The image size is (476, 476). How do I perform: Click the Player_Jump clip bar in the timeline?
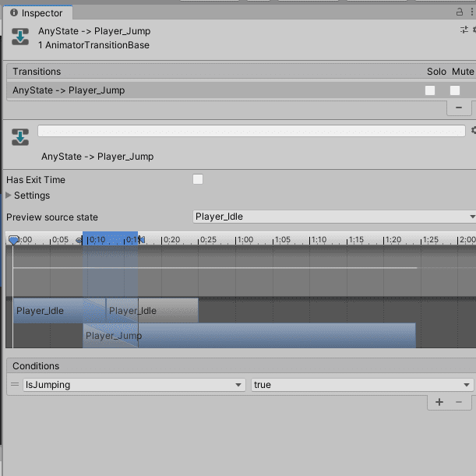click(273, 336)
